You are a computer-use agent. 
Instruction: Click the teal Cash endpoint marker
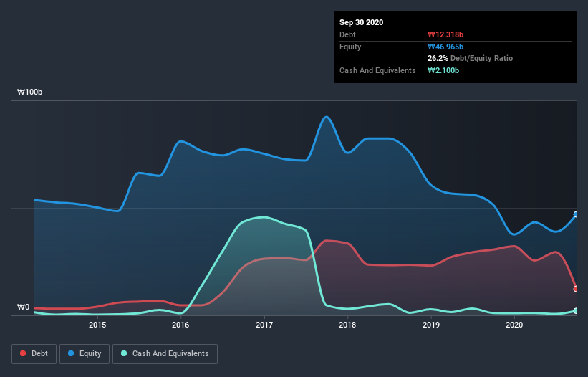(576, 311)
